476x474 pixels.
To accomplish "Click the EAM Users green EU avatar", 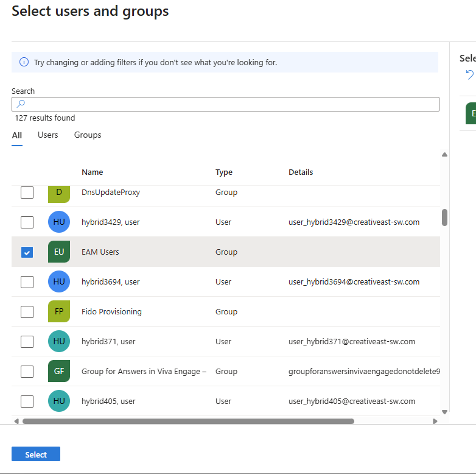I will tap(59, 252).
